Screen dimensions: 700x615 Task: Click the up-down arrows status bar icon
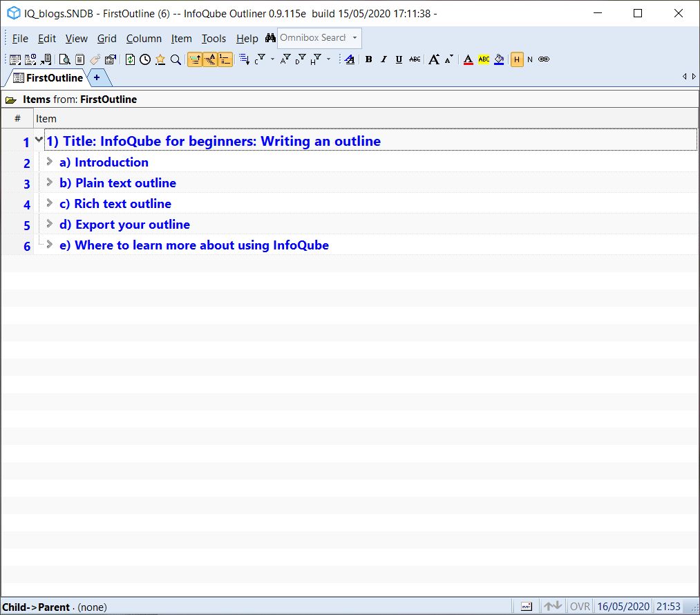click(552, 606)
